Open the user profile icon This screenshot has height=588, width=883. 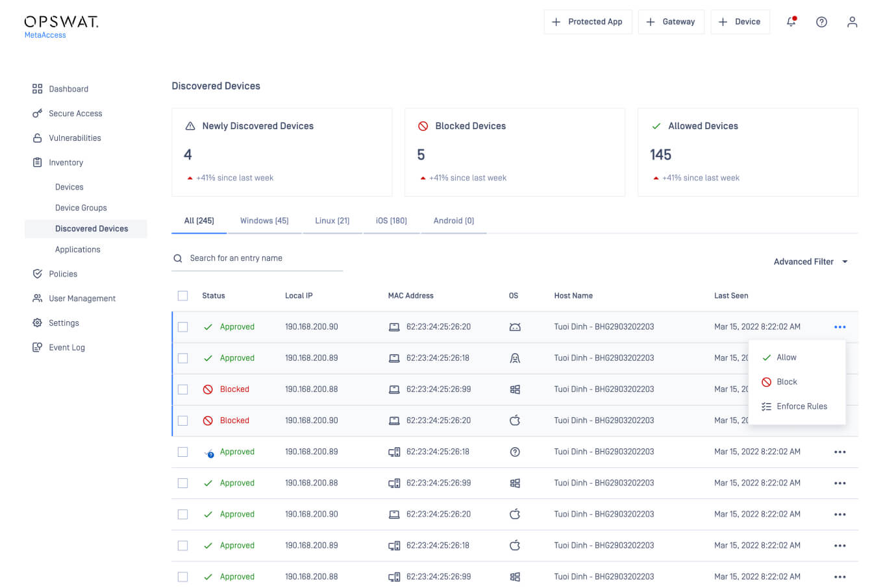point(852,22)
